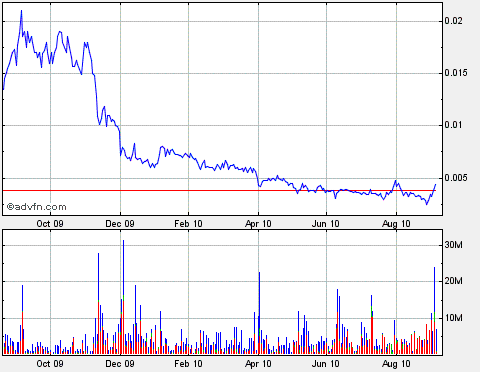The height and width of the screenshot is (372, 480).
Task: Click the red horizontal reference line
Action: click(219, 190)
